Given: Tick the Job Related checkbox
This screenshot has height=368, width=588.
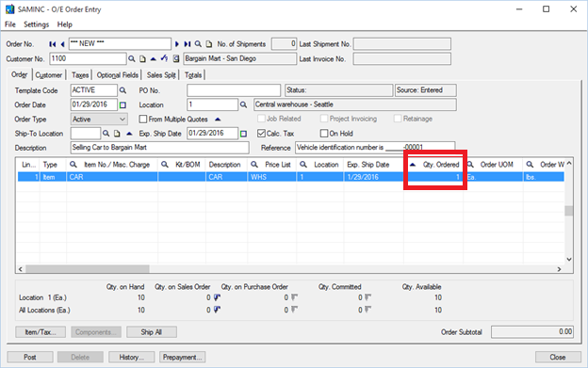Looking at the screenshot, I should point(261,119).
